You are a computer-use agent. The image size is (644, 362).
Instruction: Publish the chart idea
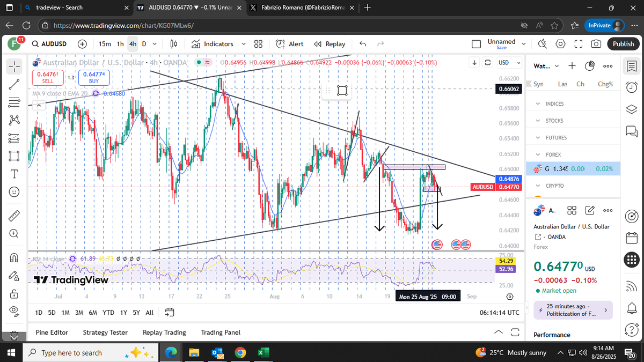click(624, 44)
